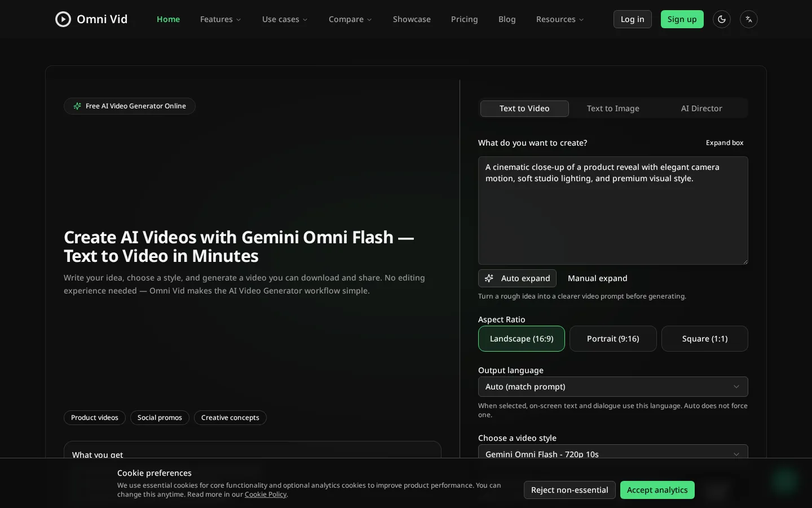Open the Showcase page
This screenshot has width=812, height=508.
pos(412,19)
